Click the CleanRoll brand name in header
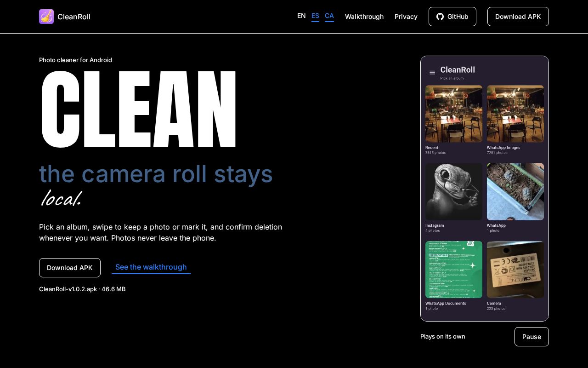The image size is (588, 368). (74, 17)
